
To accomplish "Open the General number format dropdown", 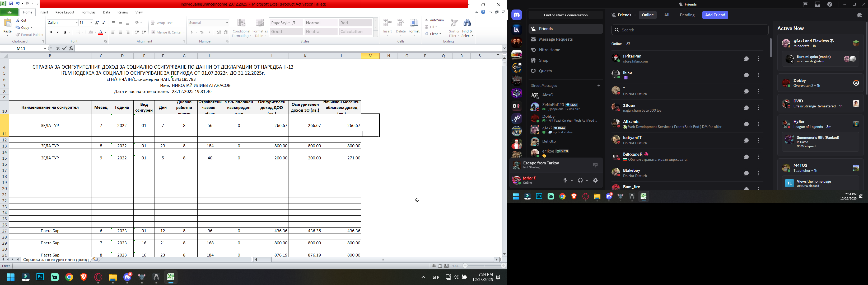I will pyautogui.click(x=227, y=23).
